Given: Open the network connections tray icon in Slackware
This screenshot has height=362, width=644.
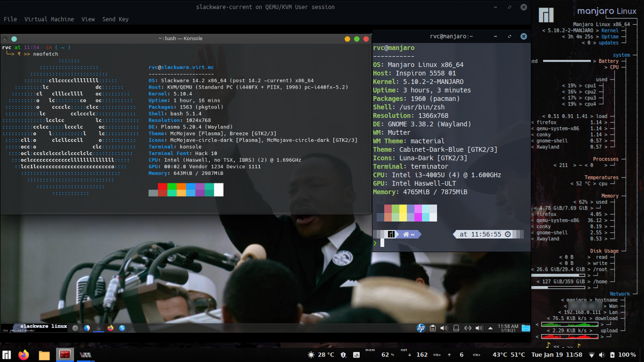Looking at the screenshot, I should (x=467, y=328).
